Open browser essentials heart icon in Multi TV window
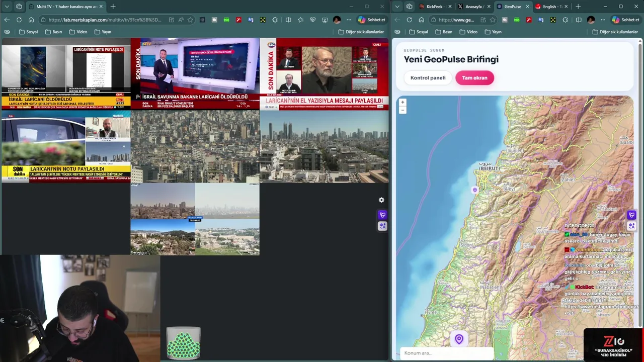Viewport: 644px width, 362px height. [312, 20]
